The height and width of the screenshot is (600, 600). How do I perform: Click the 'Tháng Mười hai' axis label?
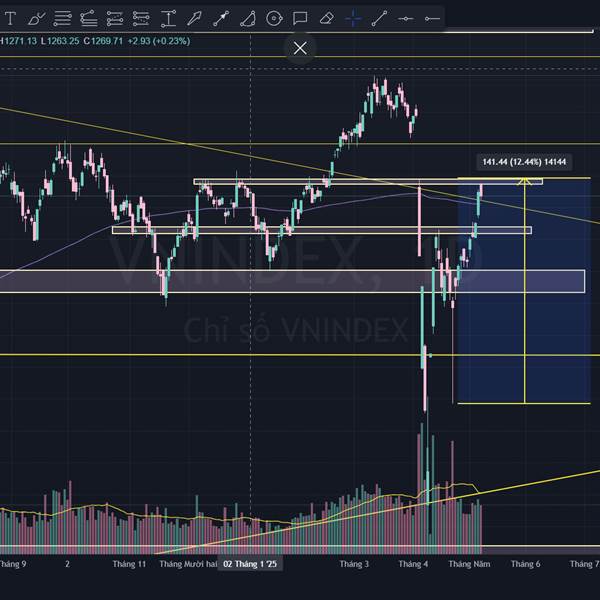(188, 564)
